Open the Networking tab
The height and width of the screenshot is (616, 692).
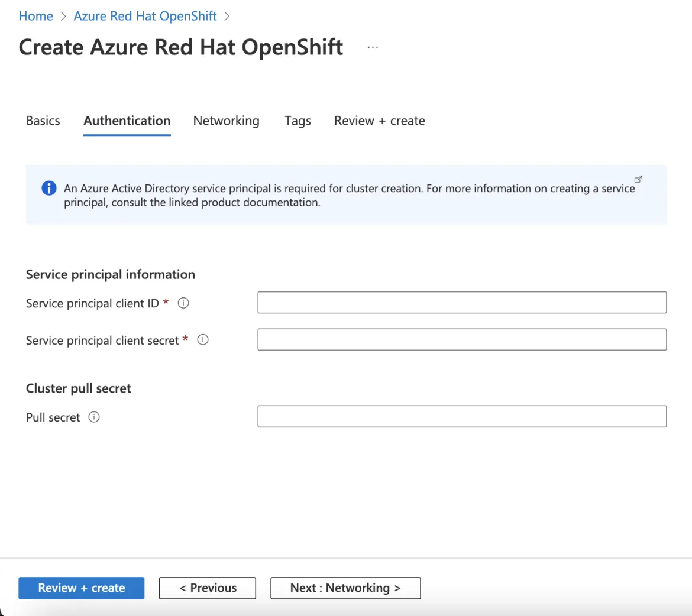226,121
